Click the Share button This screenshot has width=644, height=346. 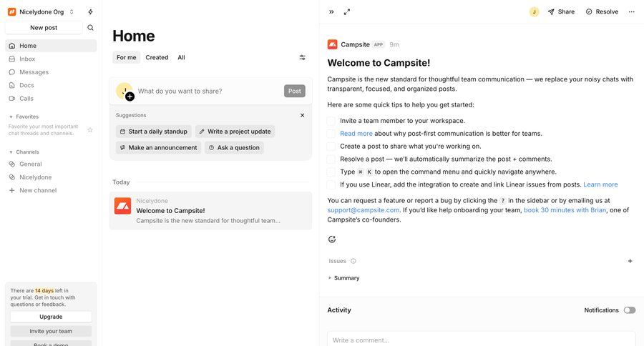tap(561, 12)
